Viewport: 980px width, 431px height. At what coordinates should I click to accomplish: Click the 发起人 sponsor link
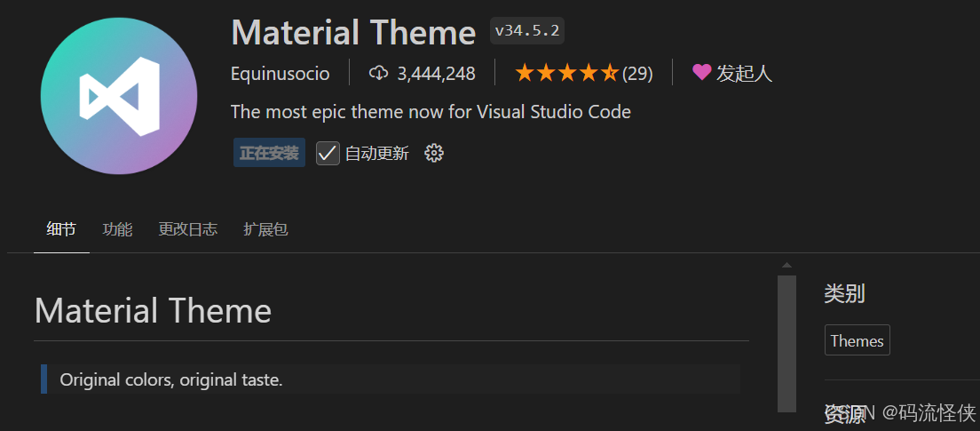tap(744, 74)
